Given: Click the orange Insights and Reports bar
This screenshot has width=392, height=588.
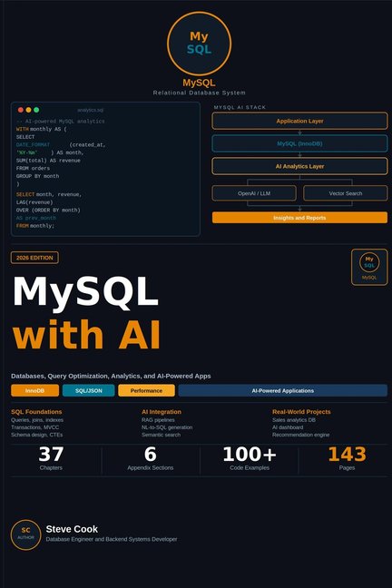Looking at the screenshot, I should click(x=299, y=218).
